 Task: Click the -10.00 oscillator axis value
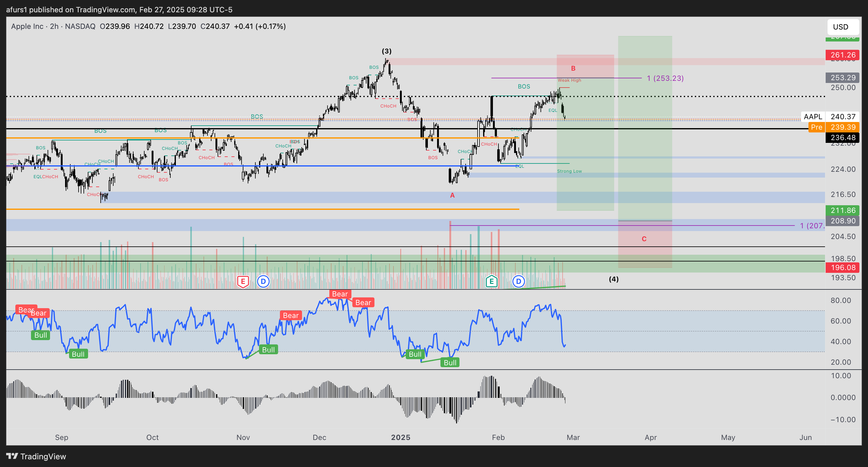[x=843, y=420]
